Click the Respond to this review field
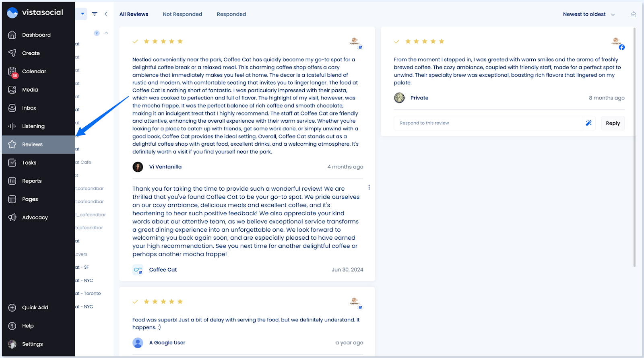Screen dimensions: 644x358 click(488, 123)
